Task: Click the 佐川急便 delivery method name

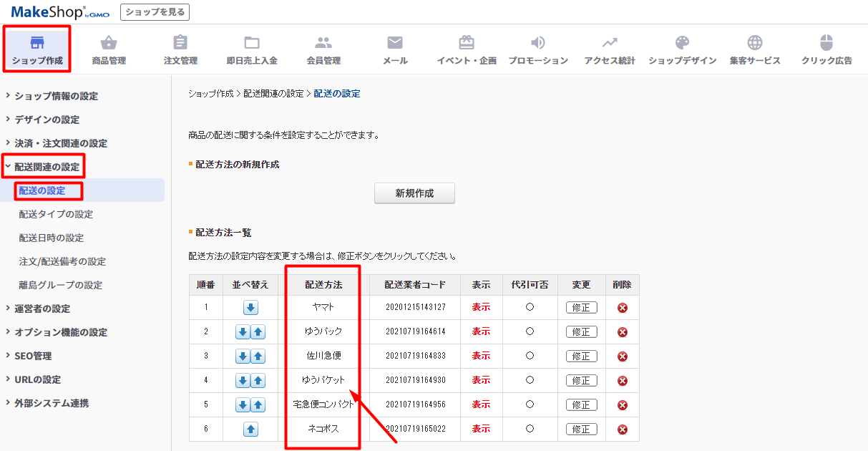Action: [323, 356]
